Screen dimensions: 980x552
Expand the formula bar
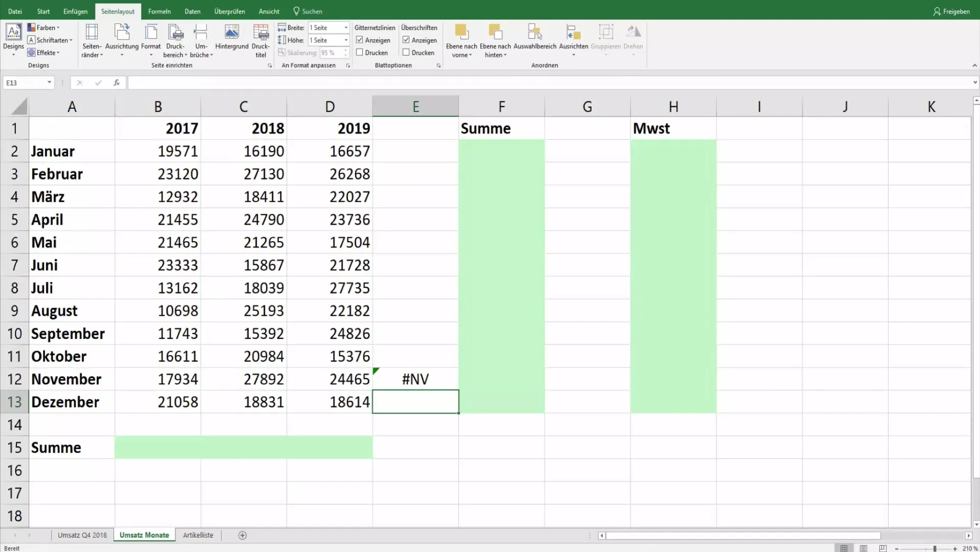point(975,82)
